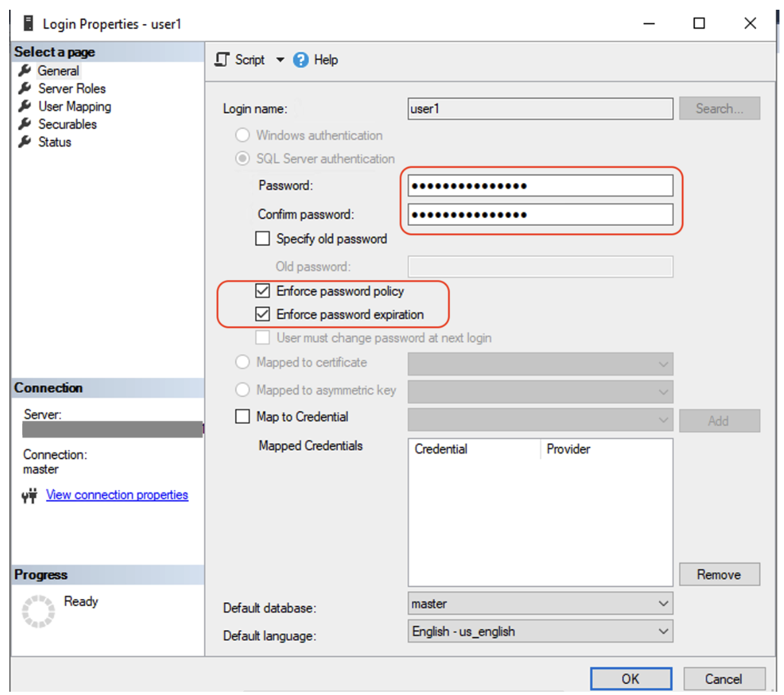Click the OK button

pos(631,679)
